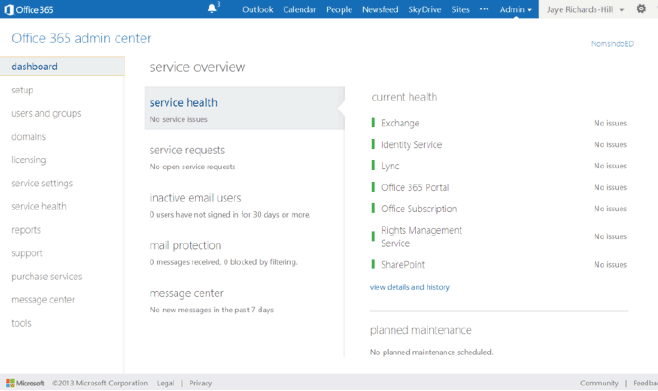Open service health in the sidebar

click(x=39, y=206)
